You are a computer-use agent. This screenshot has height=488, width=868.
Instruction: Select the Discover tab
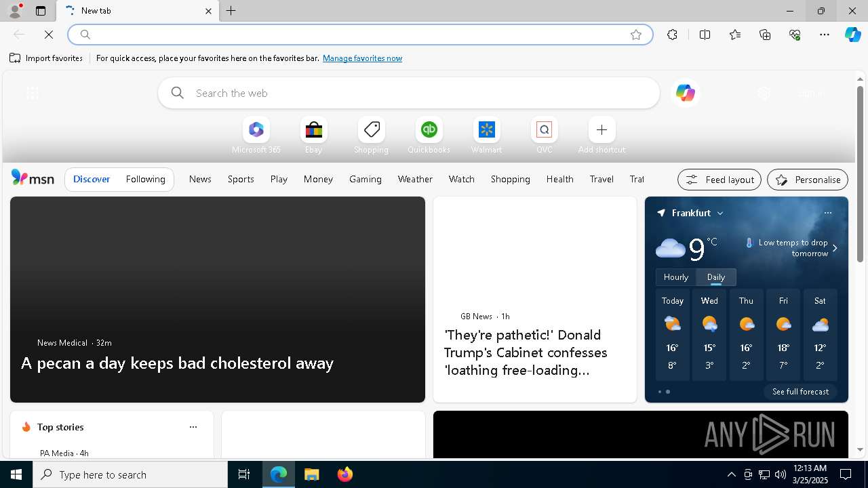92,179
